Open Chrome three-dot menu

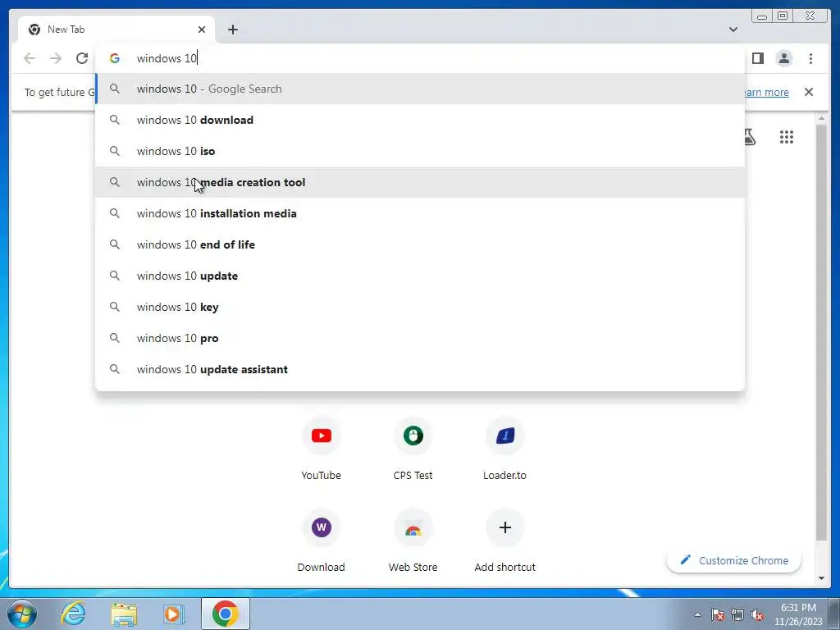pyautogui.click(x=810, y=58)
